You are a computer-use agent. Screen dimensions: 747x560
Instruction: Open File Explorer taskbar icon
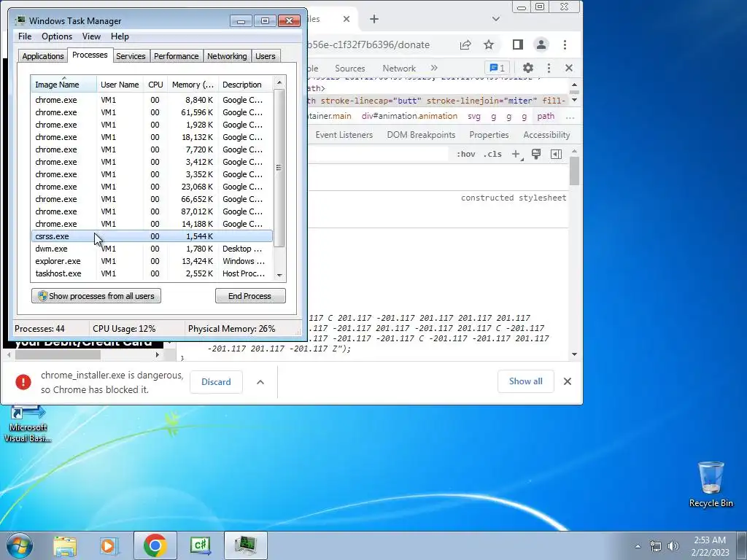[x=65, y=545]
